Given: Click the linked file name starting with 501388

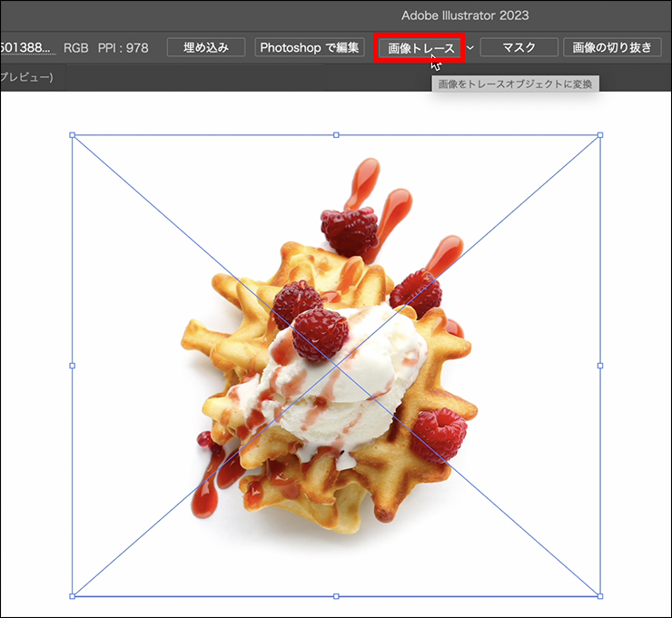Looking at the screenshot, I should point(27,47).
